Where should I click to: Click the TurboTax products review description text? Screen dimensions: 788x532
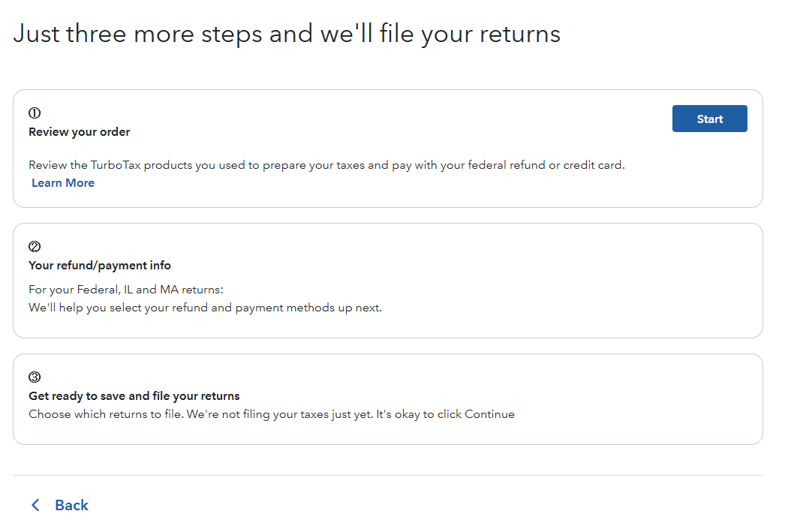coord(326,165)
